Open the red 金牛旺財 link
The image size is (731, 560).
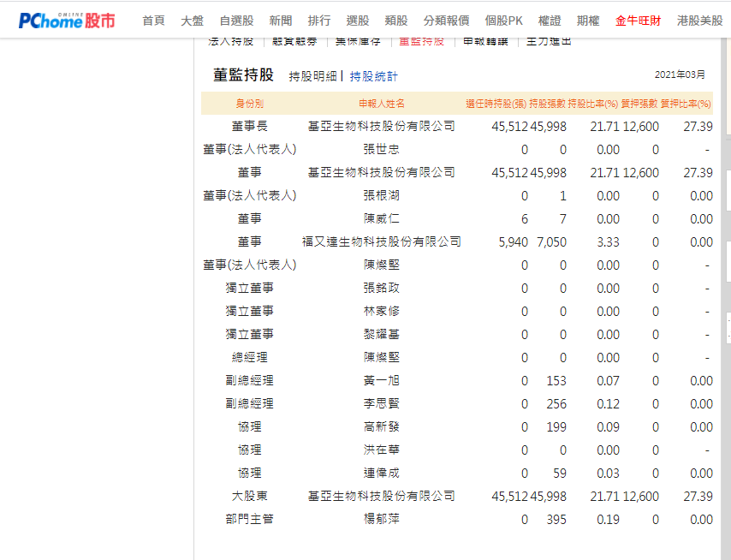[638, 21]
